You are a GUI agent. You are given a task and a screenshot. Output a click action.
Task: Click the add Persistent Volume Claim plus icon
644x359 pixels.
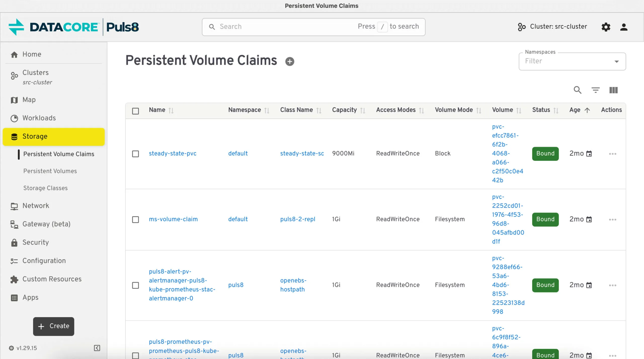pos(290,61)
